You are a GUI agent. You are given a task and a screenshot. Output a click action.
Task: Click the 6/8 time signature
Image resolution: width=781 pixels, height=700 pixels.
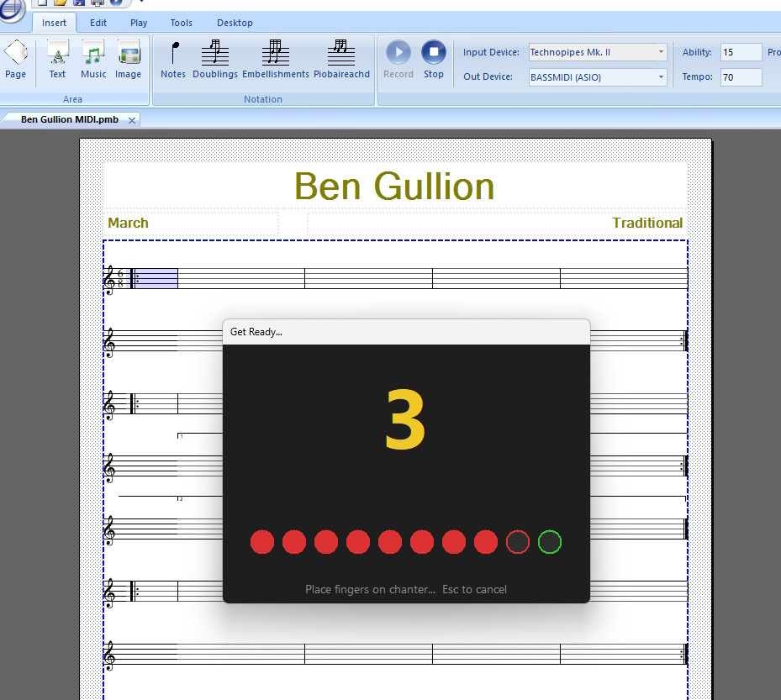point(120,278)
